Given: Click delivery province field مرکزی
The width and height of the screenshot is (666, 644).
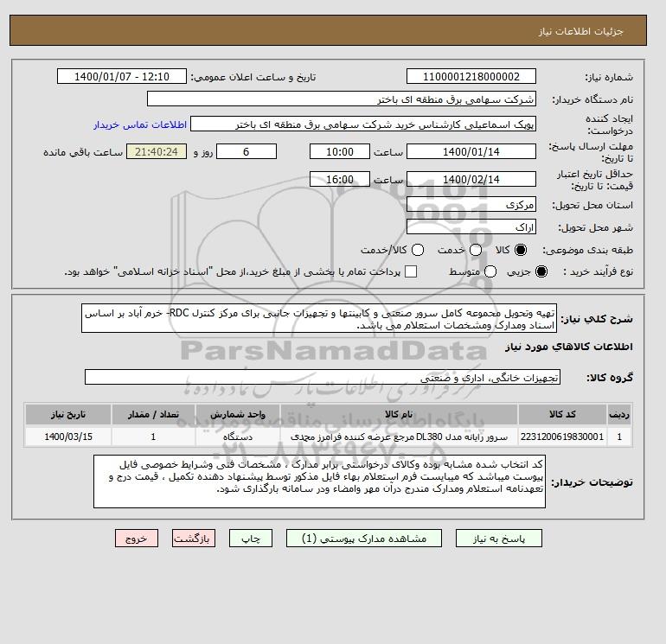Looking at the screenshot, I should coord(471,205).
